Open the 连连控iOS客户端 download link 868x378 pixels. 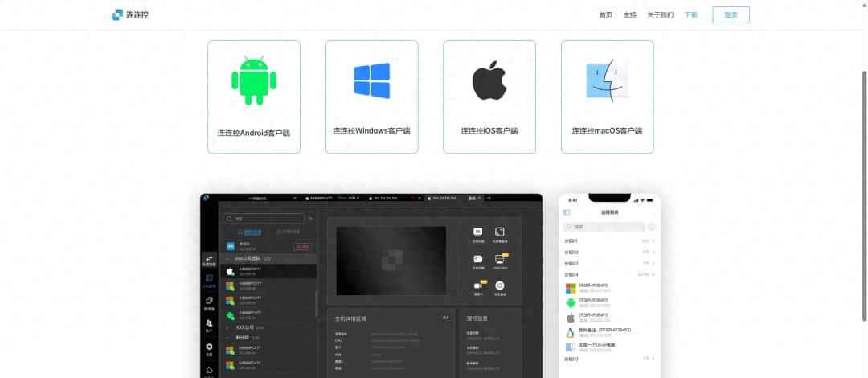click(489, 131)
